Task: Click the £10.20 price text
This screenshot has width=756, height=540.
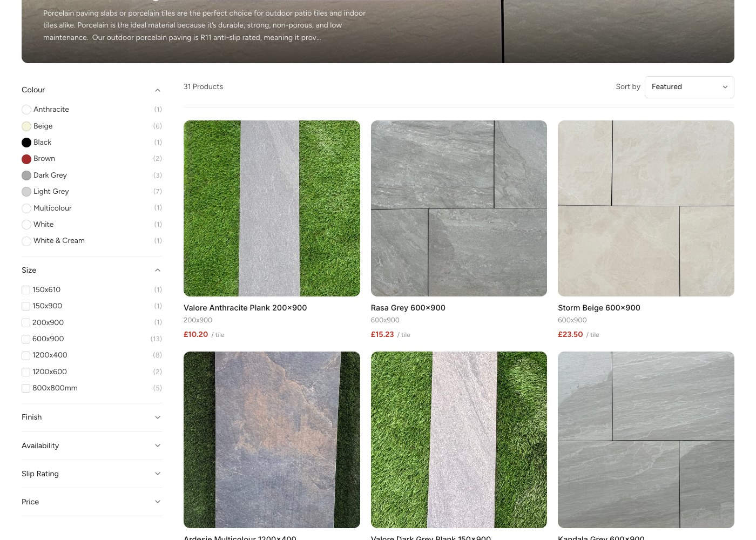Action: 195,335
